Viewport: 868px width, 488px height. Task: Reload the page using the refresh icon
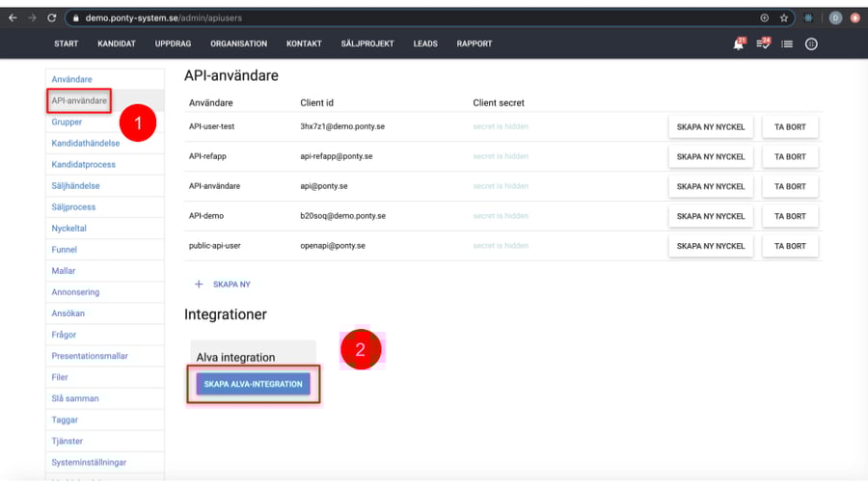[x=51, y=17]
